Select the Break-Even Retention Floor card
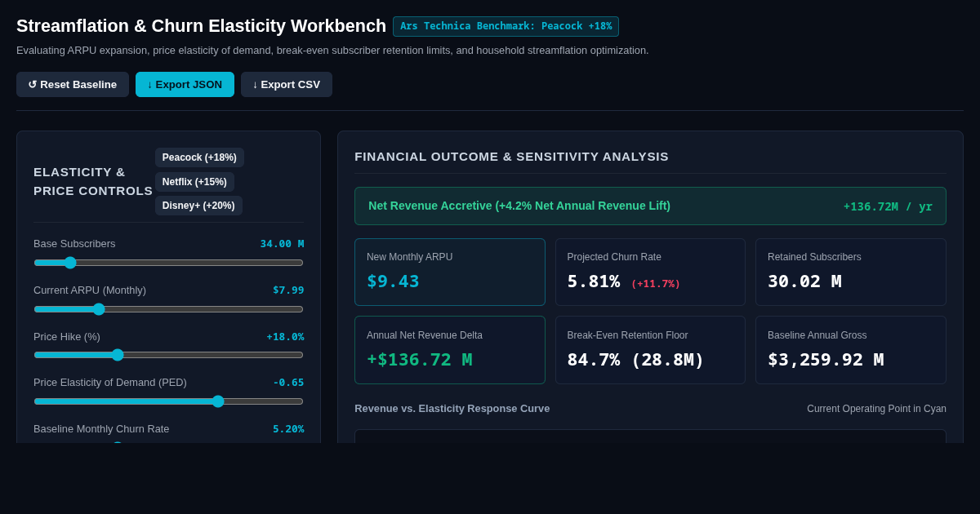980x514 pixels. pyautogui.click(x=650, y=350)
